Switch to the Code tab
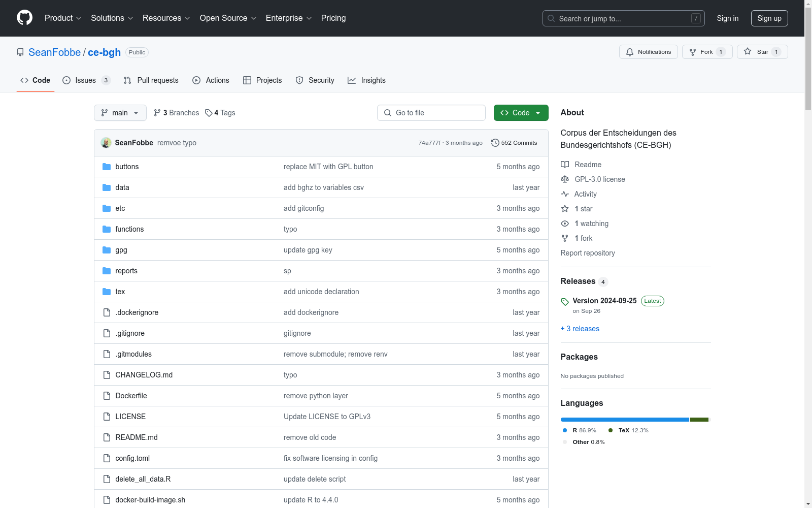 point(36,80)
